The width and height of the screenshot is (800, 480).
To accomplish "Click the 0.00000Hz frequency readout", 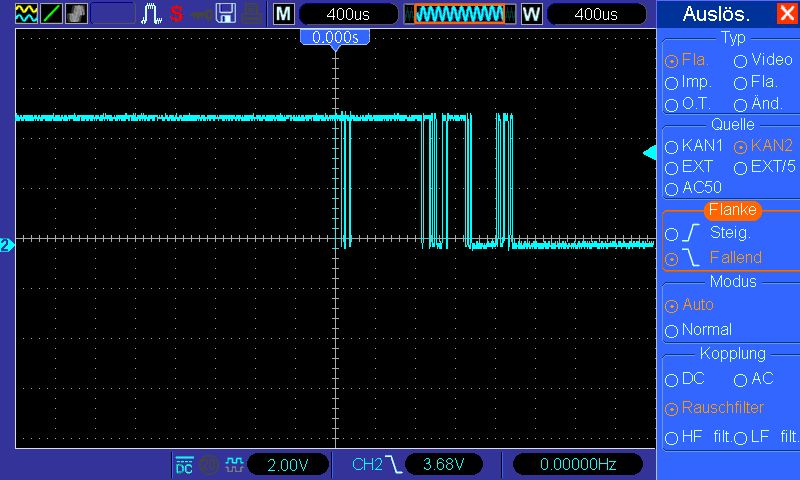I will [578, 465].
